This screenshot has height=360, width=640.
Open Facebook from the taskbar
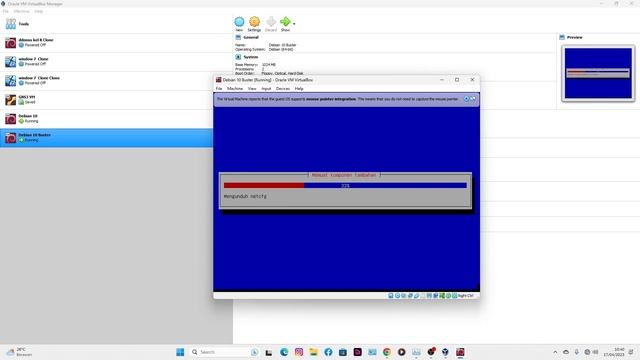tap(328, 352)
